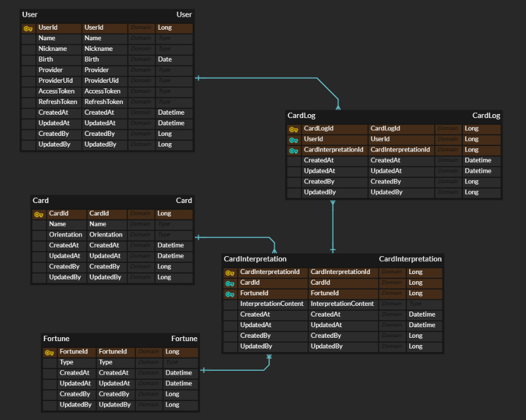Click the CreatedBy logical name in Card table
The image size is (526, 420).
pos(67,267)
